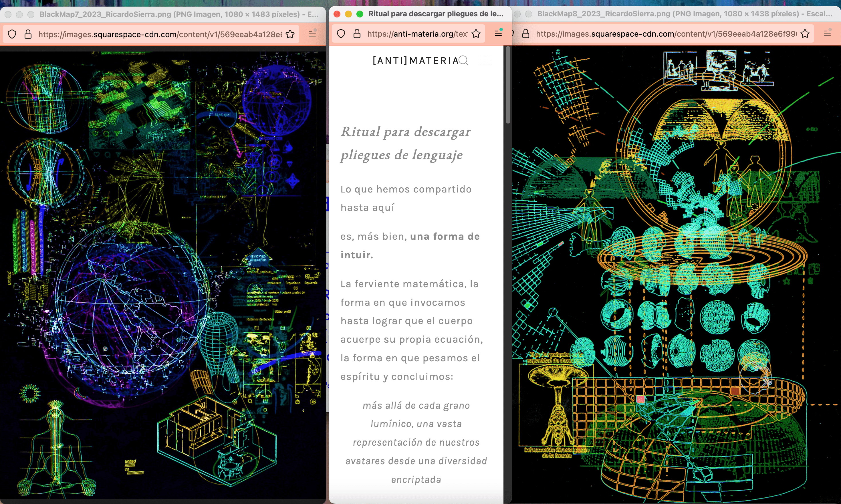Click the padlock icon in BlackMap7 address bar
841x504 pixels.
28,34
